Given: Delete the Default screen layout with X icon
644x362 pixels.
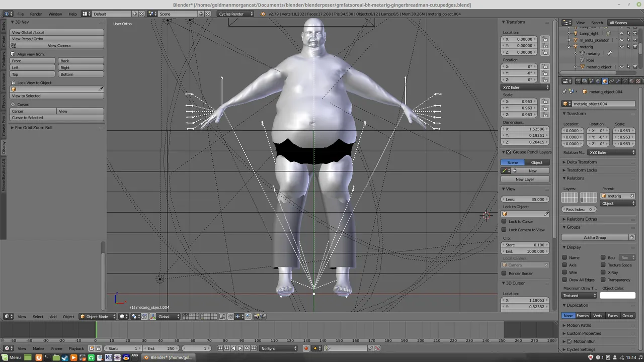Looking at the screenshot, I should tap(142, 14).
